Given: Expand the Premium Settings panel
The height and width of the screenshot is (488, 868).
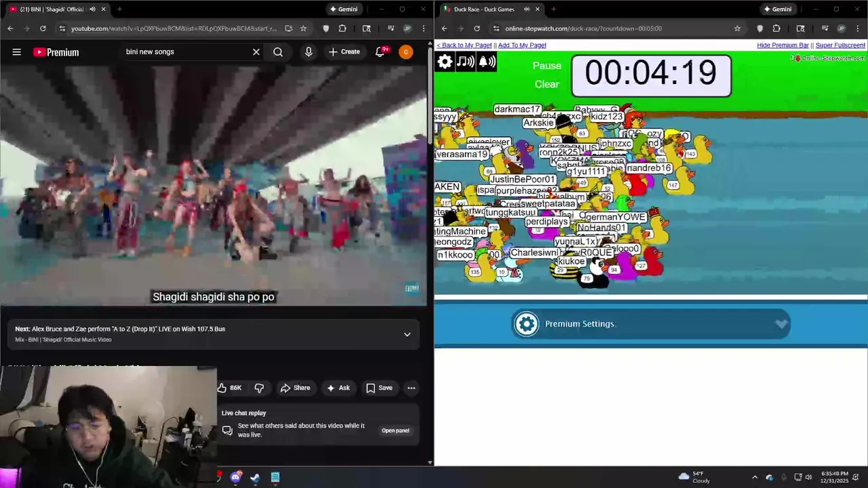Looking at the screenshot, I should (651, 324).
